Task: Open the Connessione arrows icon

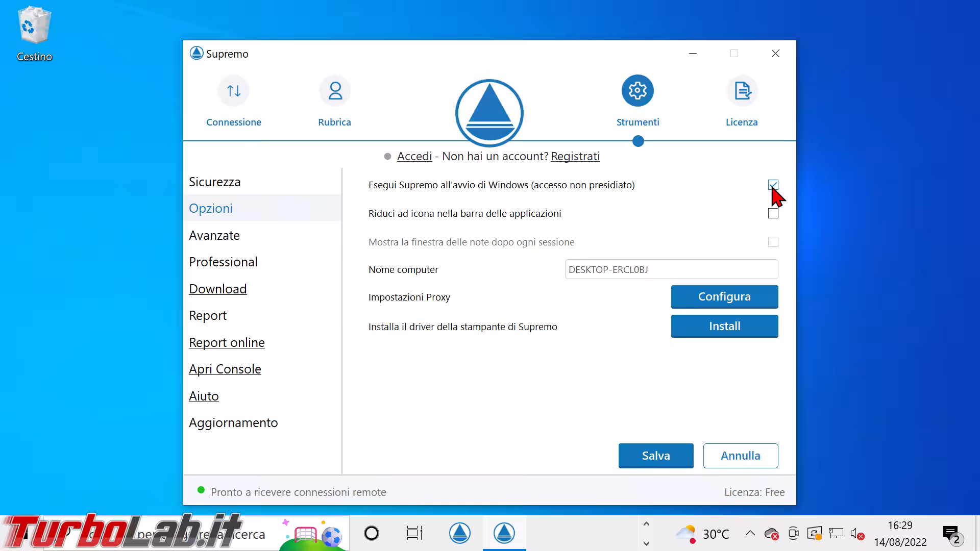Action: 233,91
